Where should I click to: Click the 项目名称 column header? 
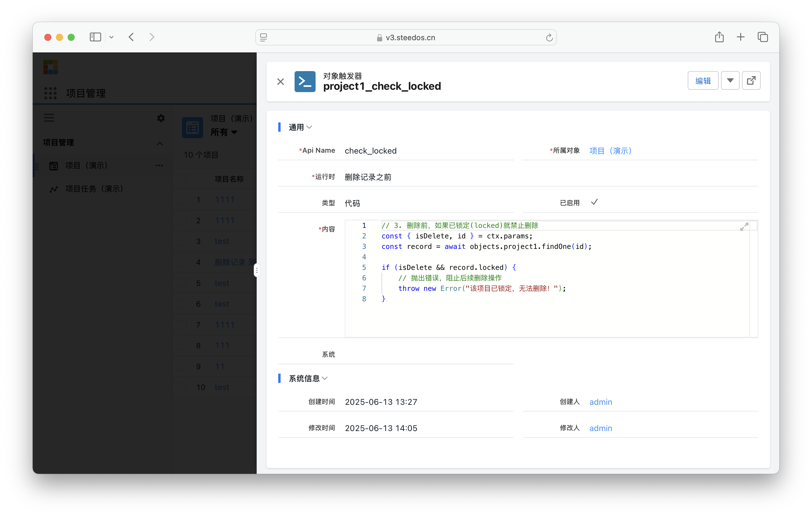(229, 179)
